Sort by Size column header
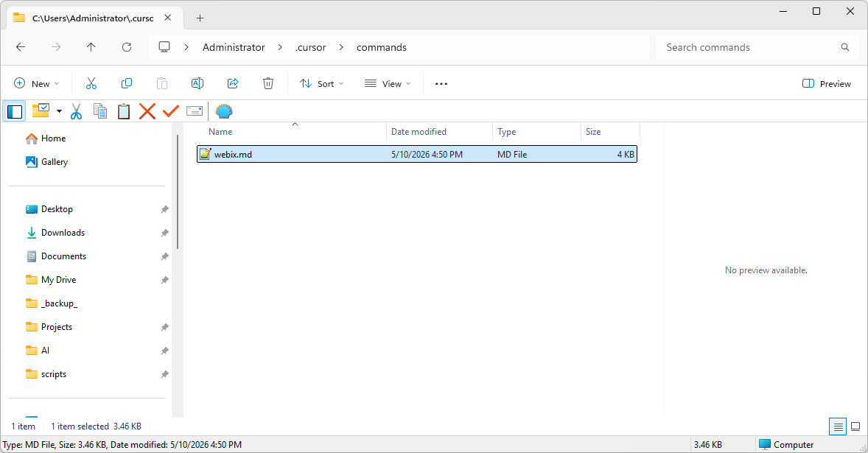 610,132
